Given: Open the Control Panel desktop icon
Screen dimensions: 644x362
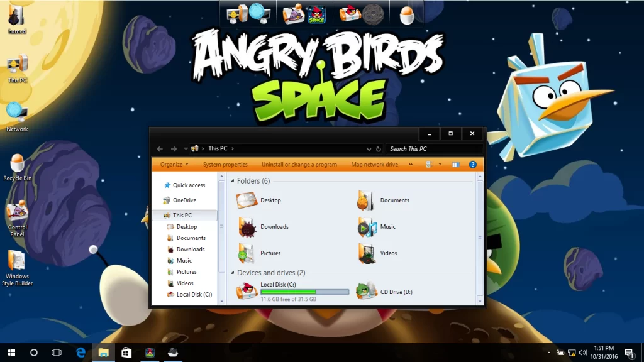Looking at the screenshot, I should click(x=17, y=214).
